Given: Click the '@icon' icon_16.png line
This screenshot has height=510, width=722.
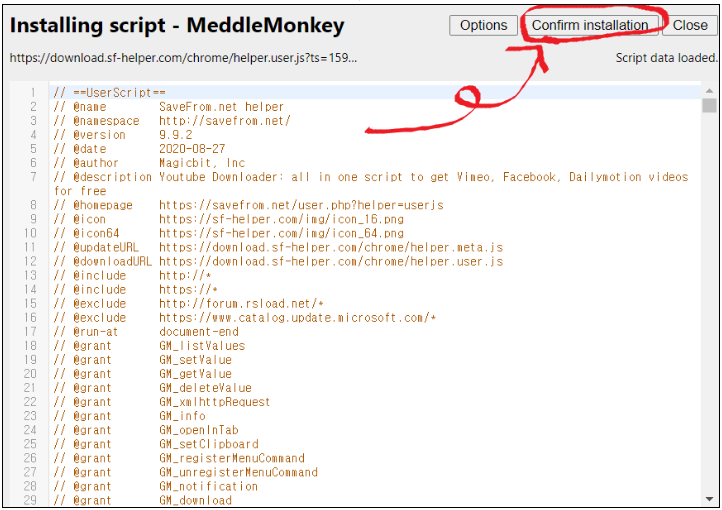Looking at the screenshot, I should pos(228,219).
